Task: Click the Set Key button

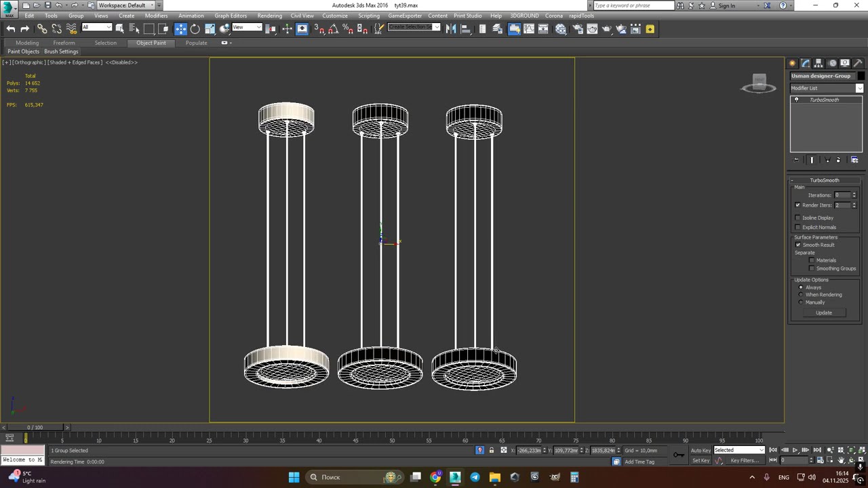Action: (x=701, y=461)
